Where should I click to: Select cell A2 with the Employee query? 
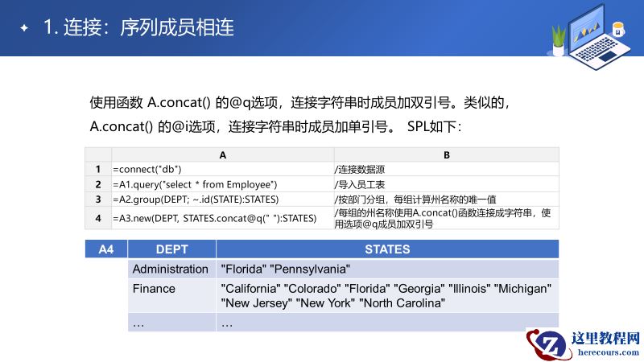tap(223, 184)
